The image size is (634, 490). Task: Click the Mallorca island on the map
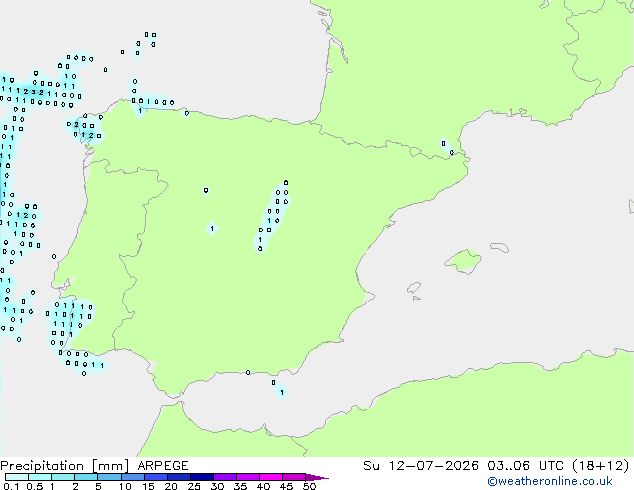tap(463, 261)
